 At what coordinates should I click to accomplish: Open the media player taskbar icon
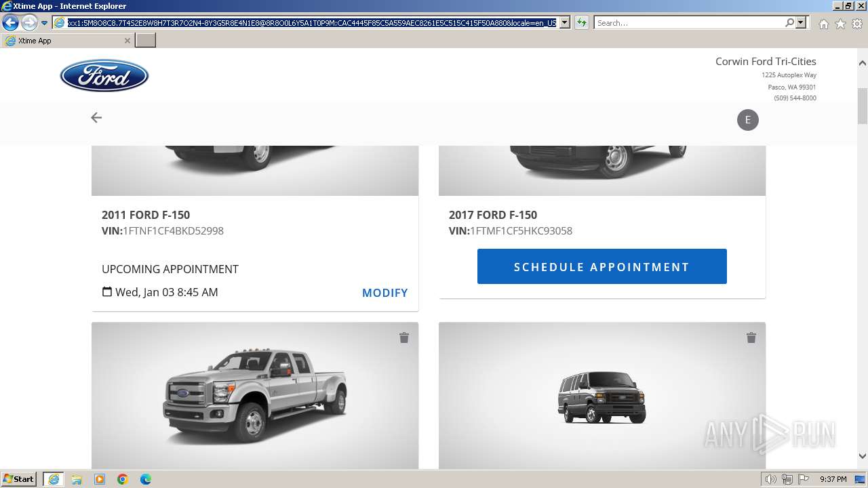click(100, 479)
